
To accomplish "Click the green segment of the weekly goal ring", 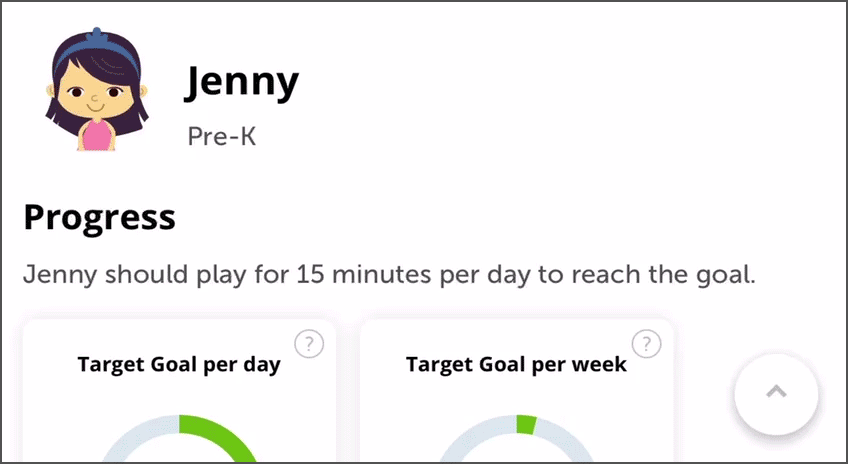I will (x=526, y=425).
